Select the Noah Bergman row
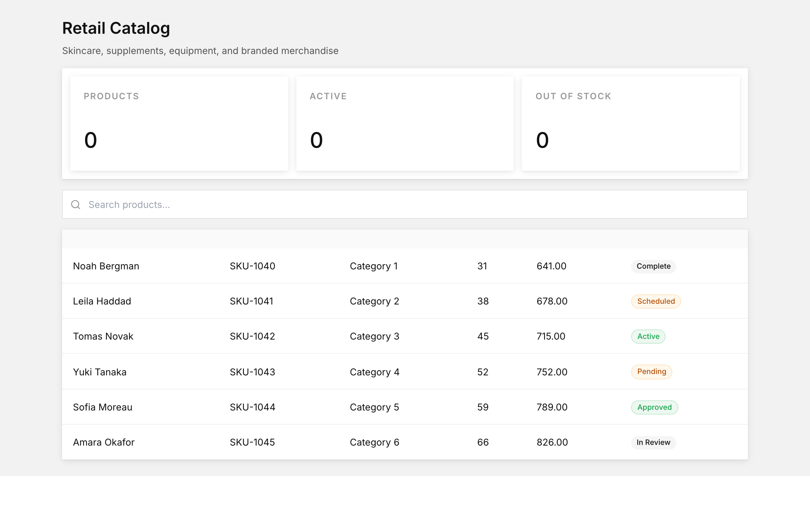The height and width of the screenshot is (532, 810). 405,266
